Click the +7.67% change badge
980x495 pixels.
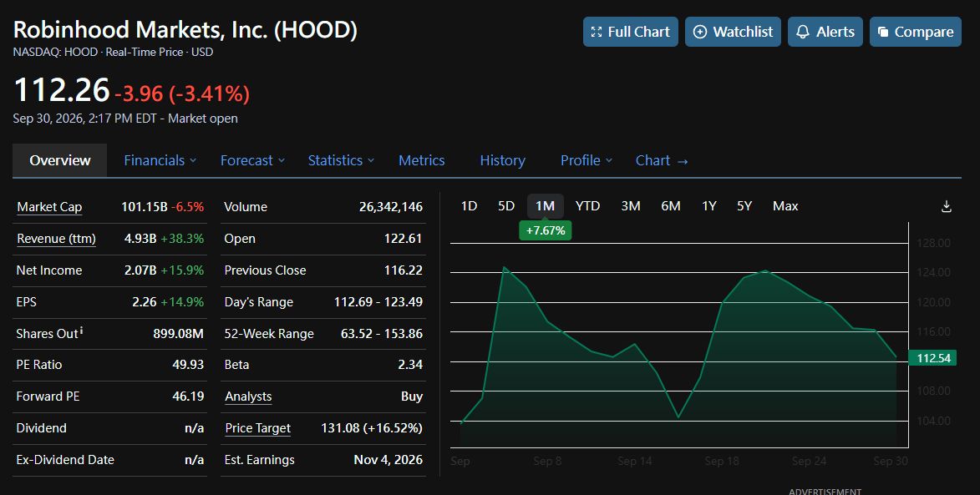(545, 230)
